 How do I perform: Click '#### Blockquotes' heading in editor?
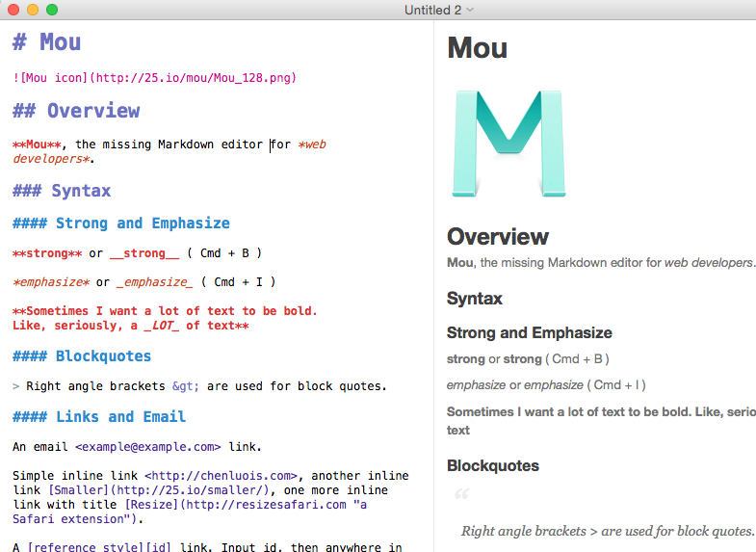click(82, 356)
